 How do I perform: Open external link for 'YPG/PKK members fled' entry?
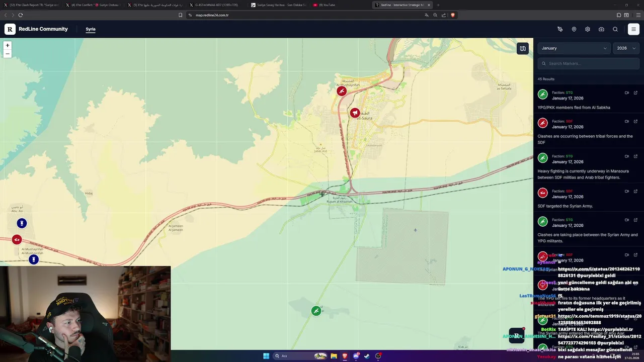click(635, 93)
